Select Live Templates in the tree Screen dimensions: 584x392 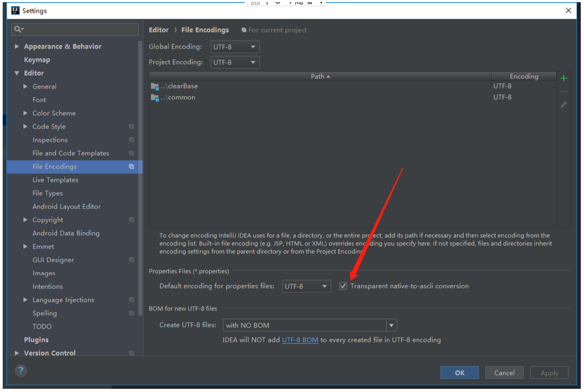(55, 180)
